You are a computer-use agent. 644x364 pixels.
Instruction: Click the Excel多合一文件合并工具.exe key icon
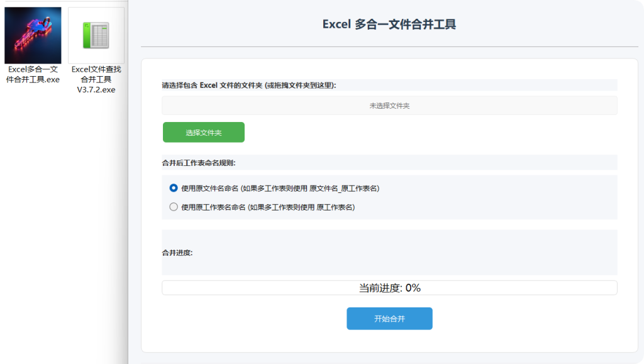point(33,35)
